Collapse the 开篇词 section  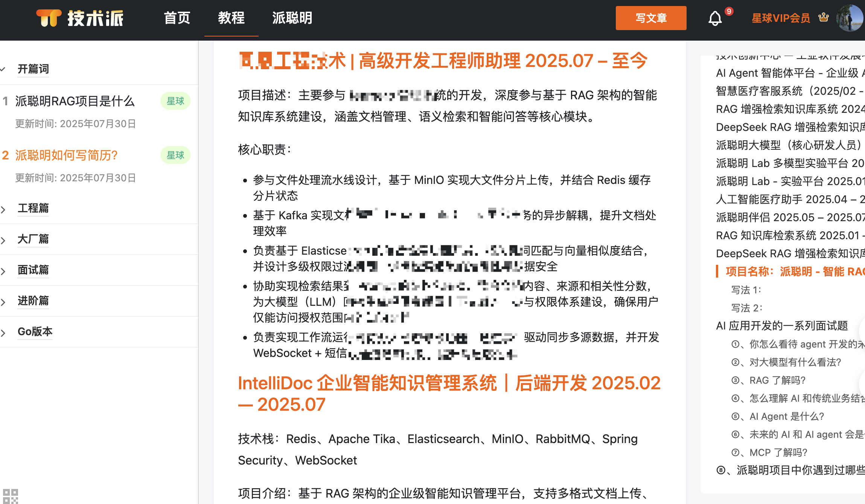tap(33, 69)
